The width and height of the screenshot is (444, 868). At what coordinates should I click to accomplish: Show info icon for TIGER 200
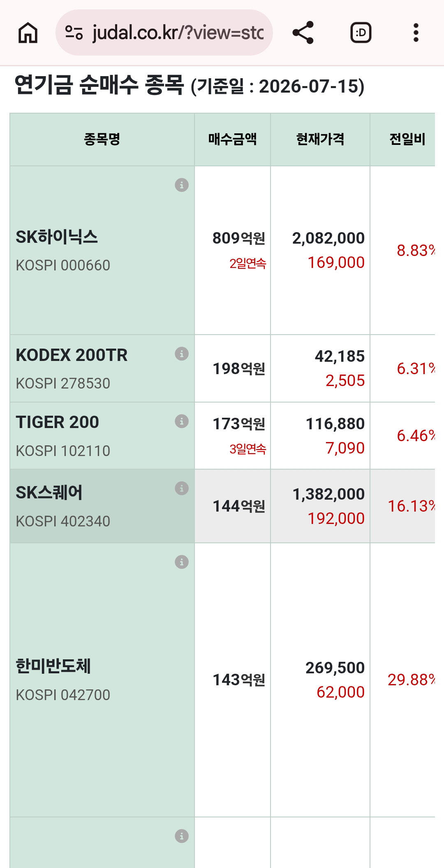click(x=182, y=421)
